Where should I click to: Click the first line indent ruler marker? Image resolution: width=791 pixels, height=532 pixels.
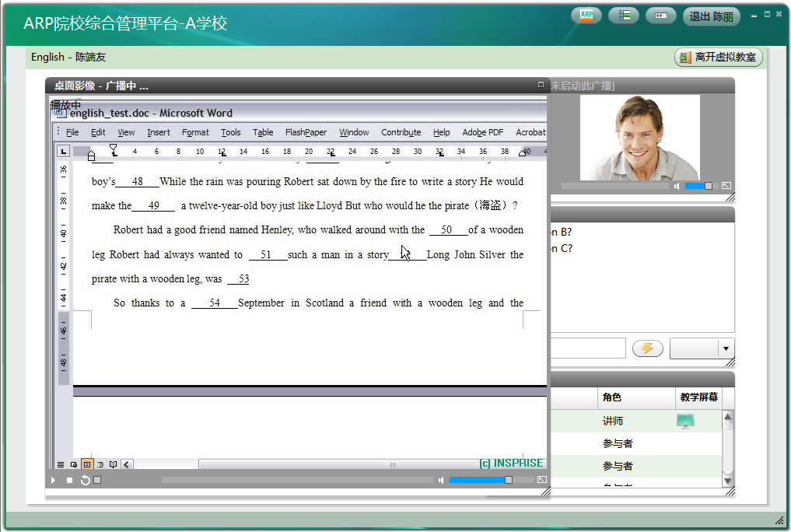114,147
